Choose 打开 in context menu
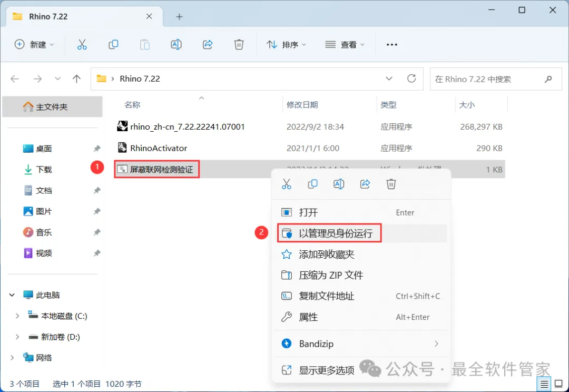 (361, 212)
